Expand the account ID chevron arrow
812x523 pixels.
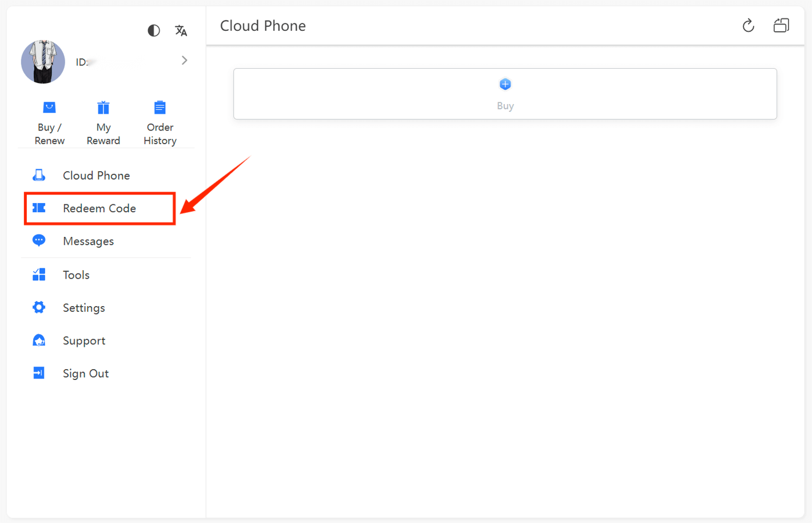[x=184, y=61]
